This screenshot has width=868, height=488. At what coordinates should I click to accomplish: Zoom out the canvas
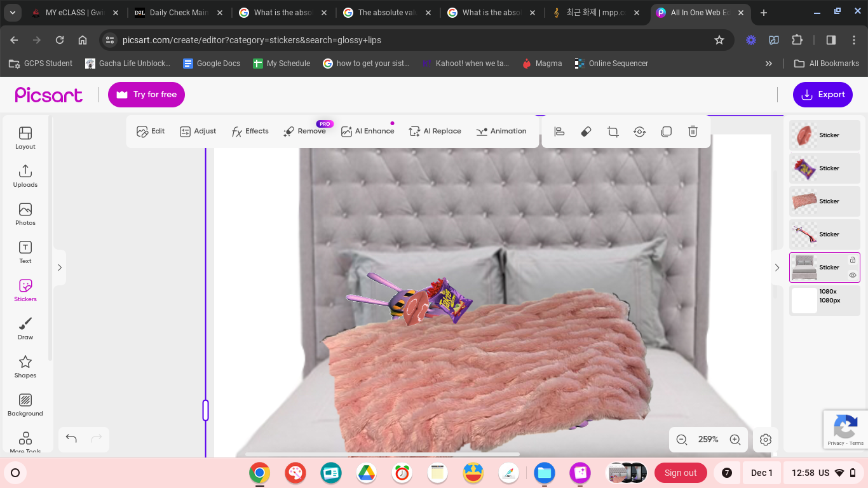pos(682,439)
